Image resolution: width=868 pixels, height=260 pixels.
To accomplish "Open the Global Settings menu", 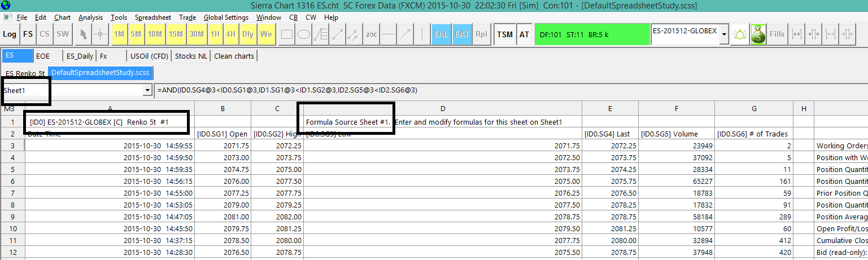I will click(226, 17).
